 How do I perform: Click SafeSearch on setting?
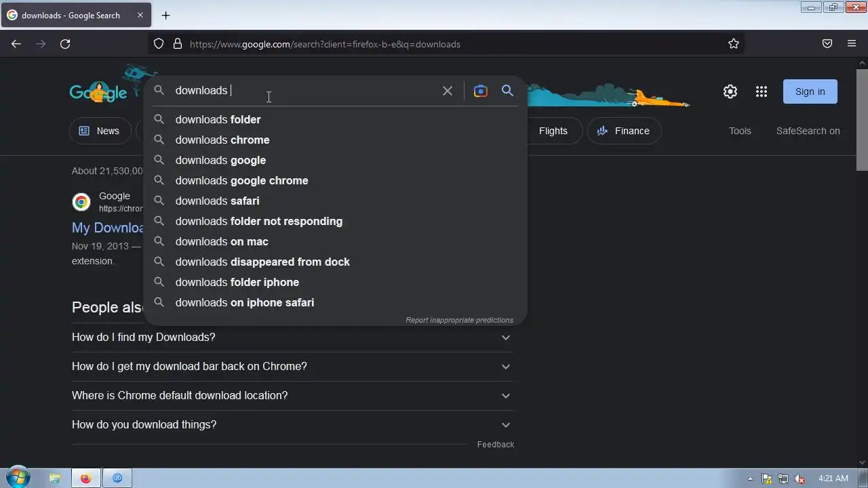(808, 131)
